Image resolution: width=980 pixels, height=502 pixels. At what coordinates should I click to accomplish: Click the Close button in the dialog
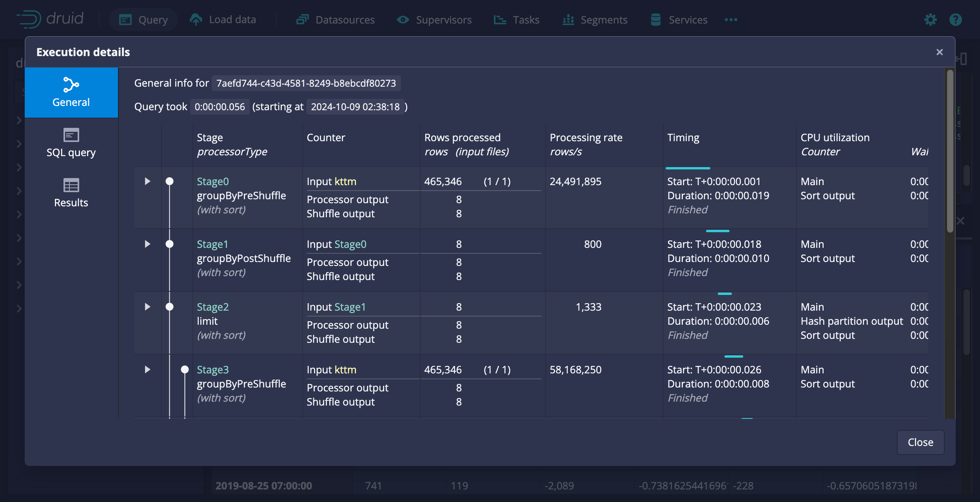[x=920, y=442]
